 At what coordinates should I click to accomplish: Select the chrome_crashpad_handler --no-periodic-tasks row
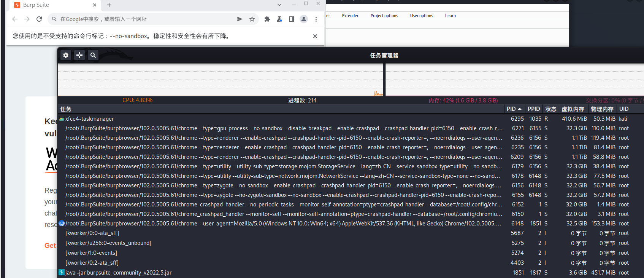[351, 205]
